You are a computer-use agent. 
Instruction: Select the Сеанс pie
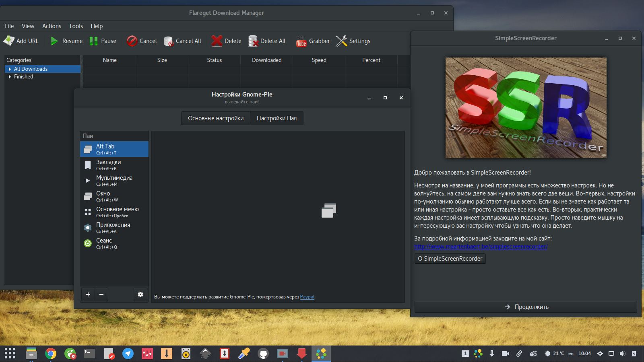(114, 243)
